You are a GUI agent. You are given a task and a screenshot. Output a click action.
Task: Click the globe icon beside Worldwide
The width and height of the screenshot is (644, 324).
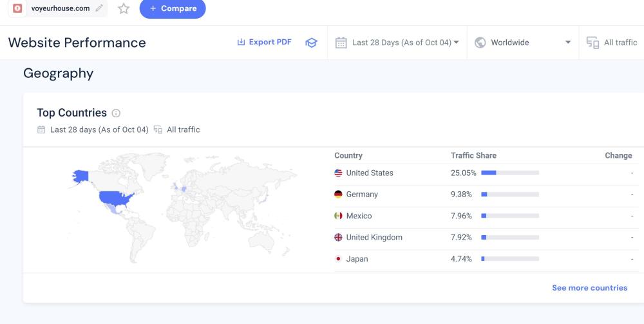click(480, 43)
